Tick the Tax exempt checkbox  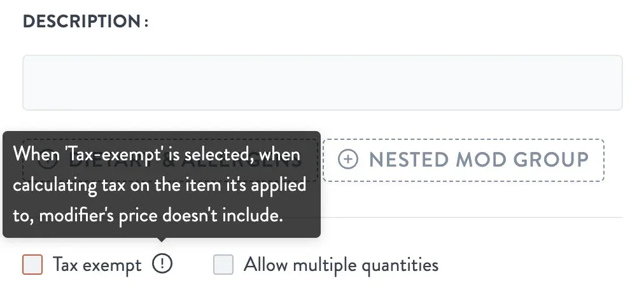click(x=32, y=264)
